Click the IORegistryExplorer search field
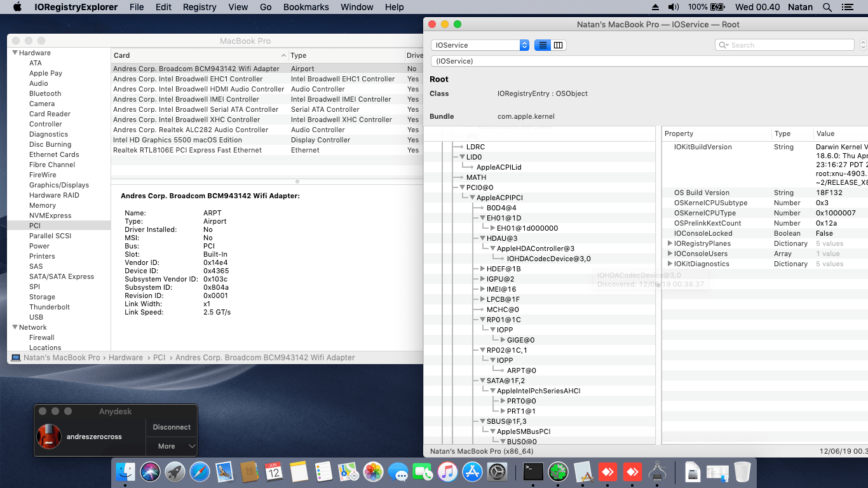This screenshot has width=868, height=488. (785, 45)
